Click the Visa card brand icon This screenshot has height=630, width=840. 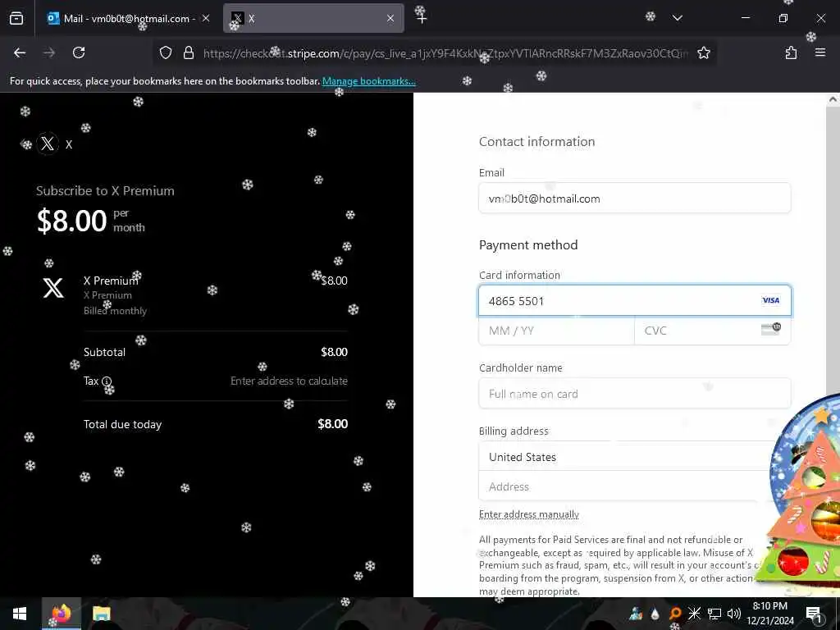(770, 300)
